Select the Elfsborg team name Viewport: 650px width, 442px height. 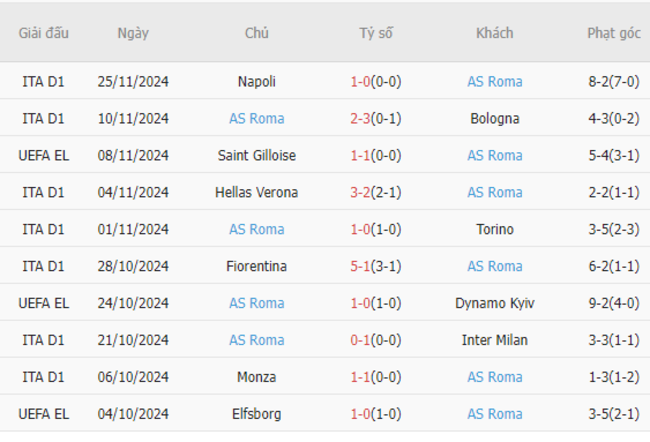[x=257, y=414]
